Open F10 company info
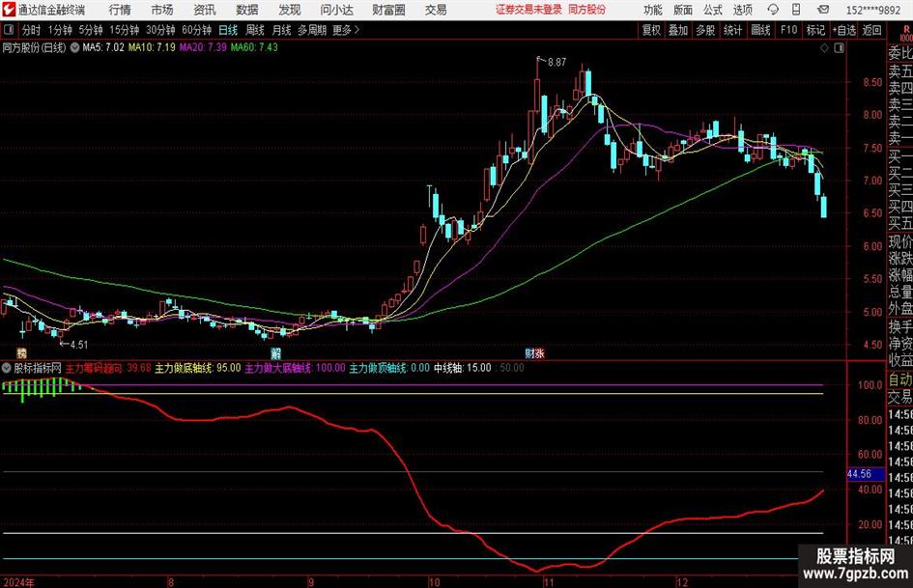Viewport: 913px width, 588px height. (x=789, y=30)
